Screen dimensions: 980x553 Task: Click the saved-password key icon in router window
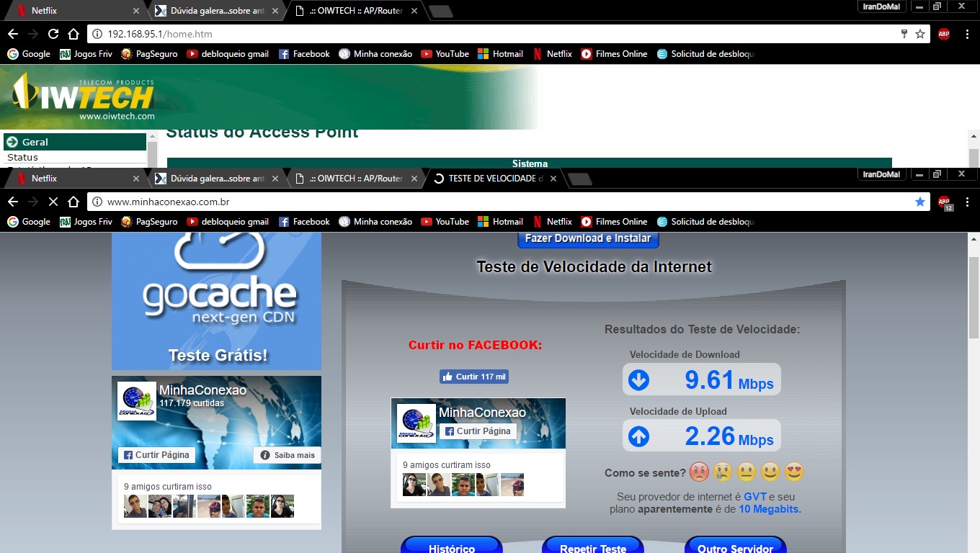904,34
